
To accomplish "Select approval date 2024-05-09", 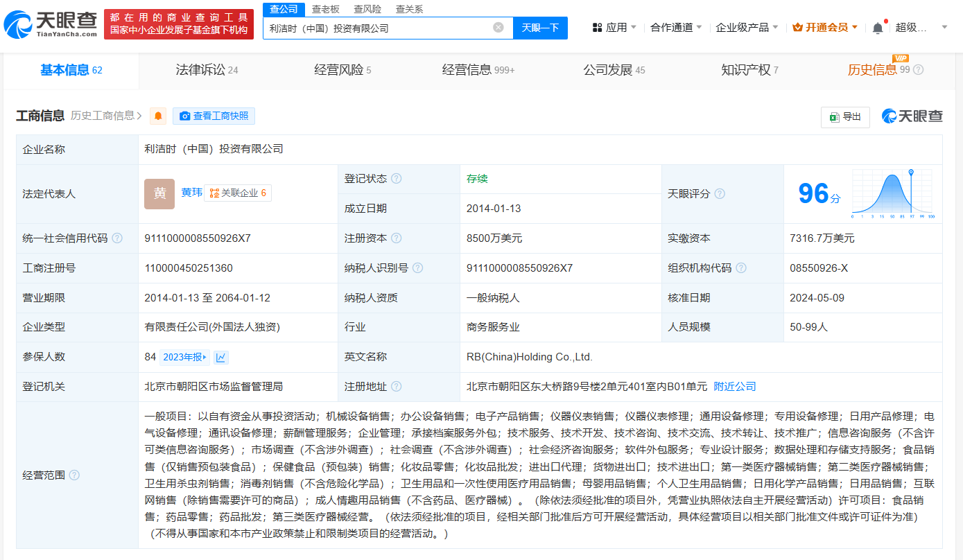I will tap(817, 298).
